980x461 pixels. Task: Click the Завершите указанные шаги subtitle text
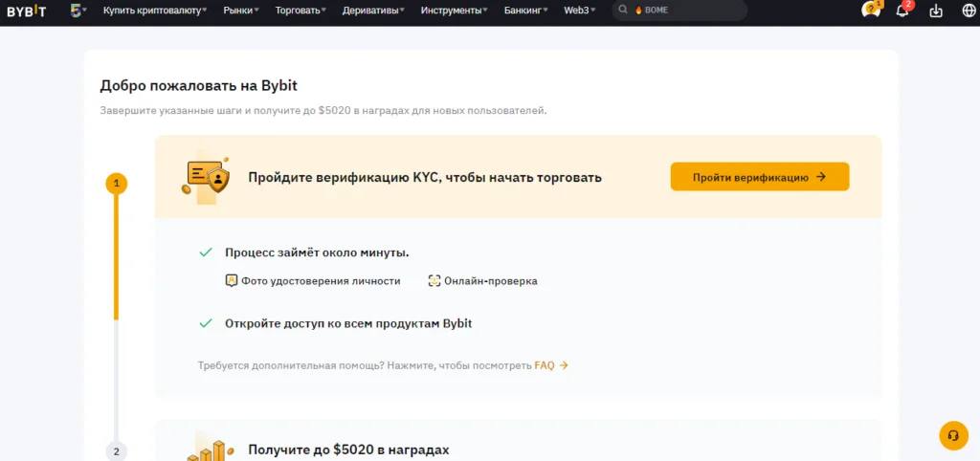pos(323,111)
